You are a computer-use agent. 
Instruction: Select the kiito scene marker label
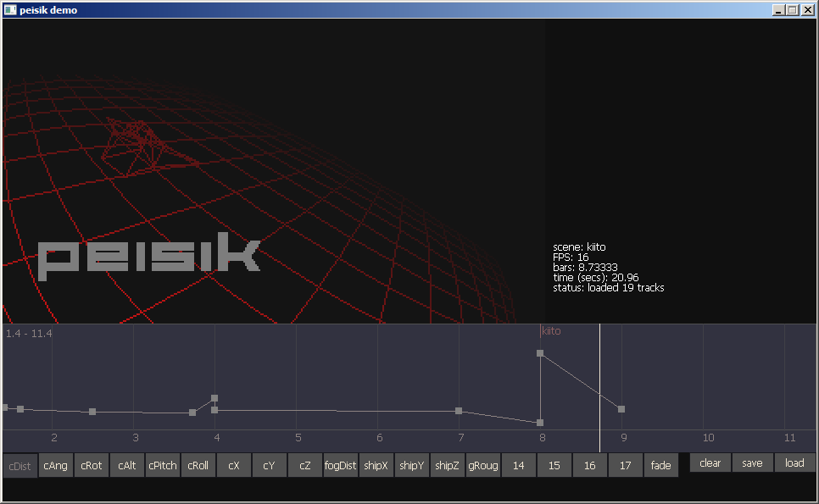[x=551, y=331]
